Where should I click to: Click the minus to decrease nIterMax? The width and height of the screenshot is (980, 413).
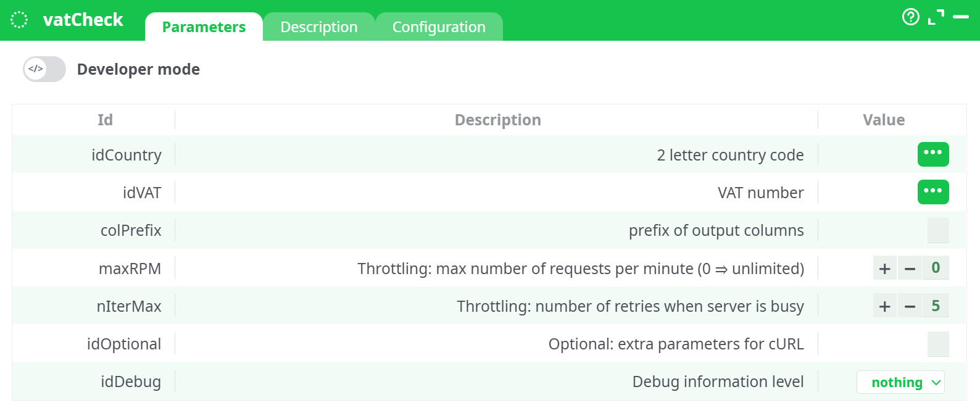pos(909,306)
